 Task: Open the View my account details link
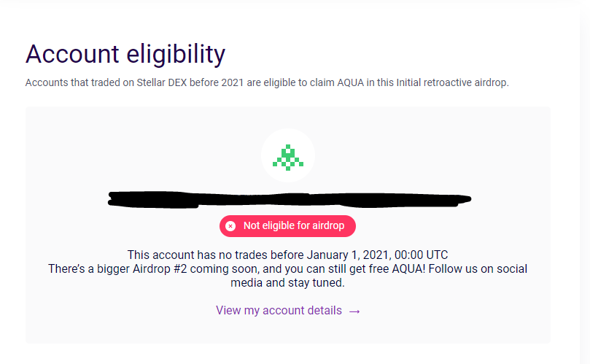click(x=288, y=311)
